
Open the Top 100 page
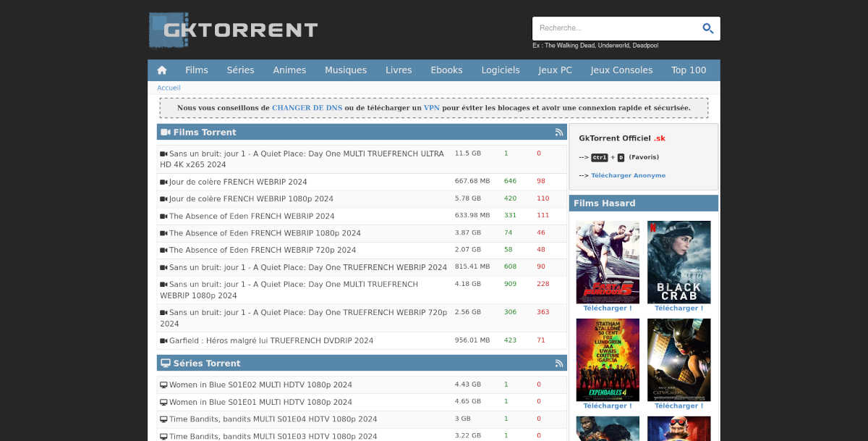pos(689,70)
